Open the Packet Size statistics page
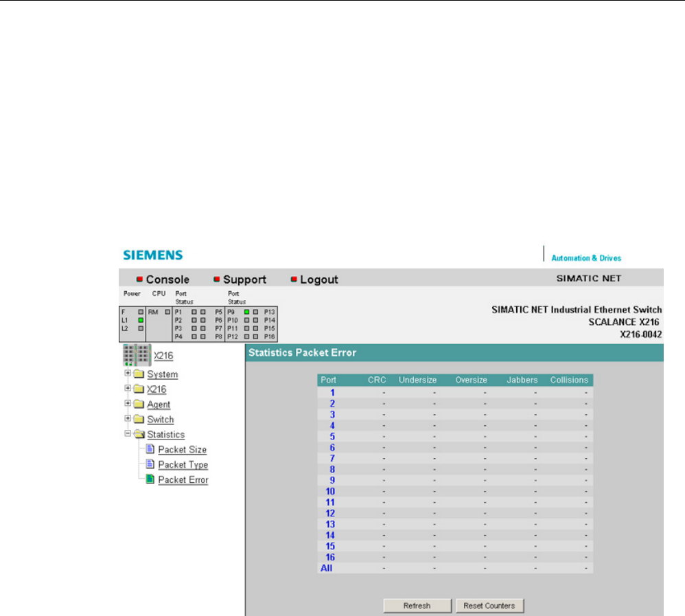 [182, 449]
